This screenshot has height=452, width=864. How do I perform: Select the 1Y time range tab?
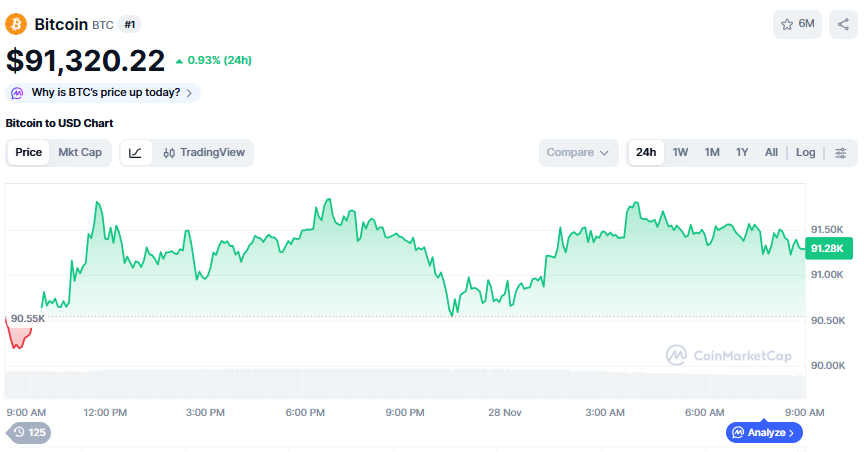742,153
